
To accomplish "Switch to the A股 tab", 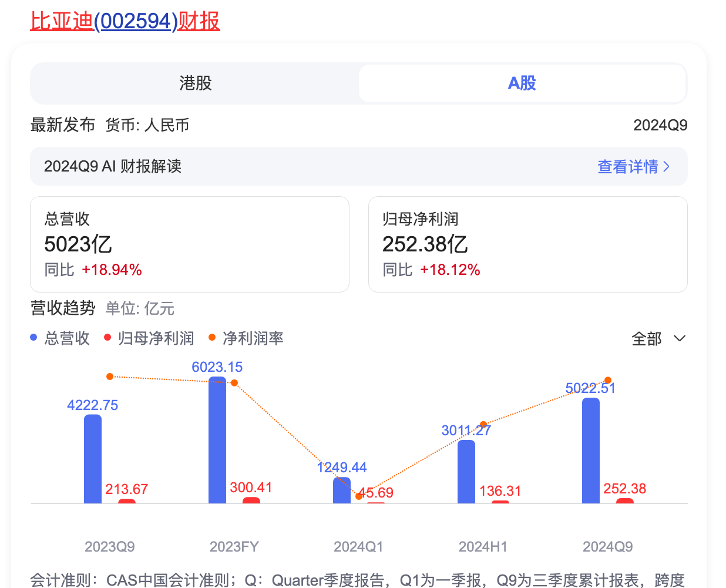I will click(x=522, y=83).
